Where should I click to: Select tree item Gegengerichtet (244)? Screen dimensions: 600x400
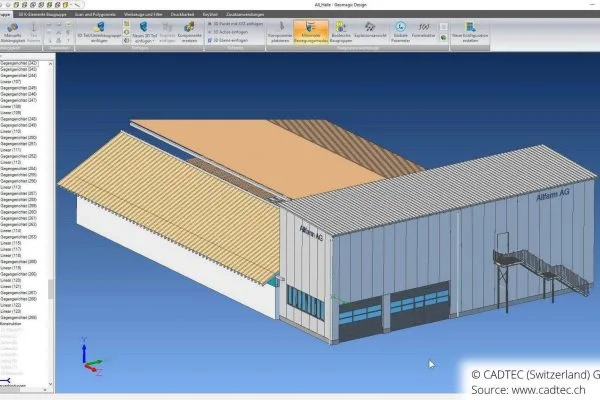(x=19, y=75)
